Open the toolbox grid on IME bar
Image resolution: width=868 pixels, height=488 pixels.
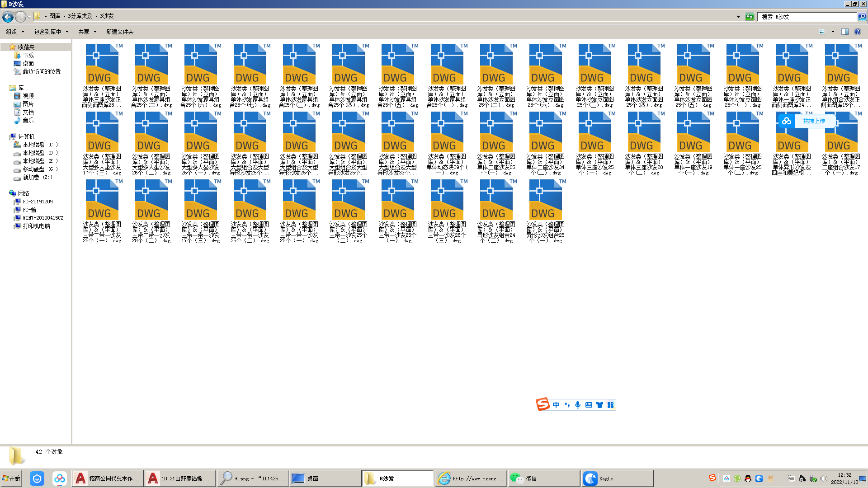[611, 405]
